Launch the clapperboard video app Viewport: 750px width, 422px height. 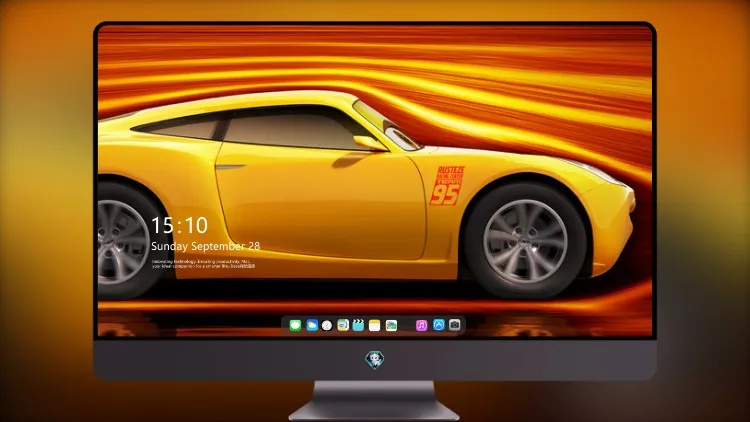[358, 325]
